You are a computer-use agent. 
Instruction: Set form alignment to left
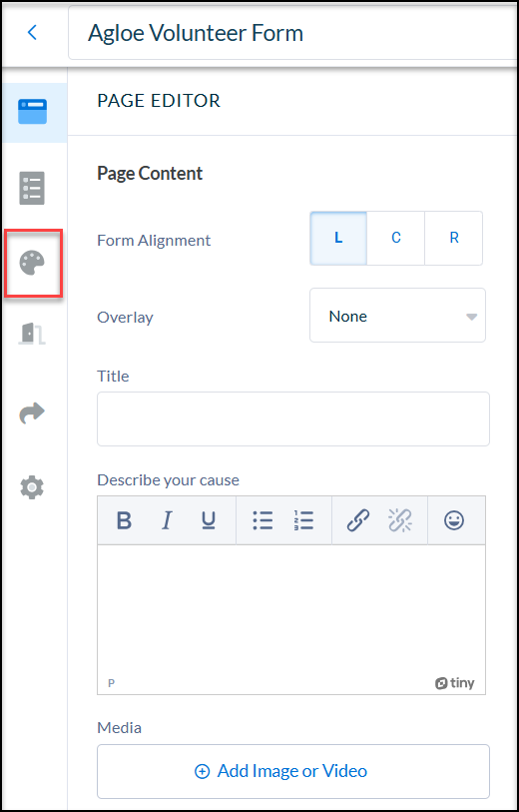[x=338, y=239]
